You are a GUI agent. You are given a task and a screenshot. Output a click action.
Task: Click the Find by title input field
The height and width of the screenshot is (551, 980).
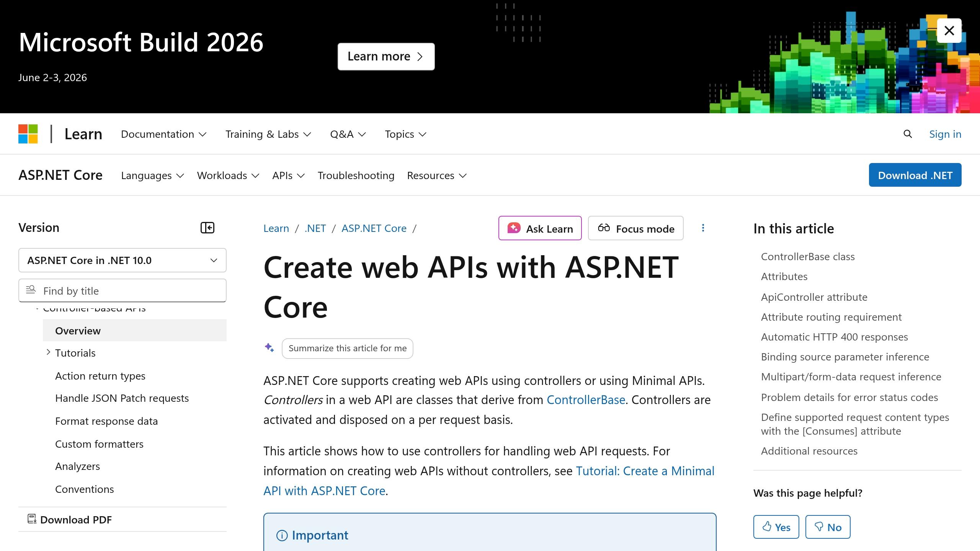122,290
